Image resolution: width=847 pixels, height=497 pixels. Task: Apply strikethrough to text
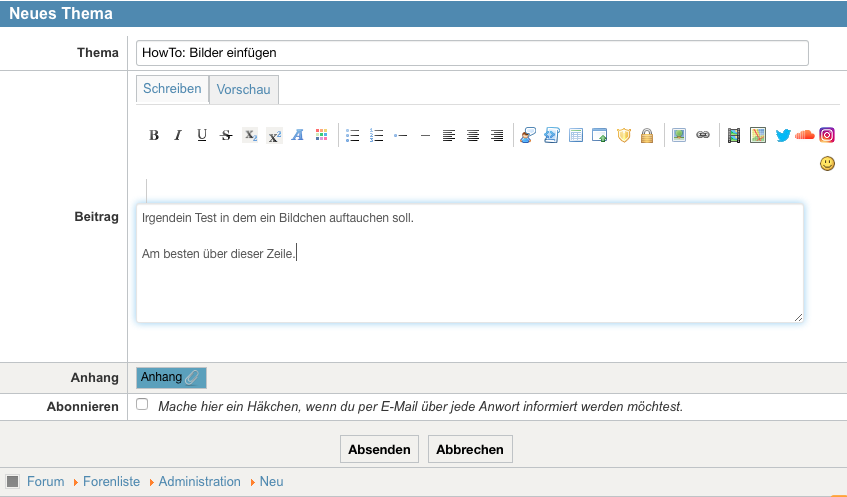[x=226, y=136]
